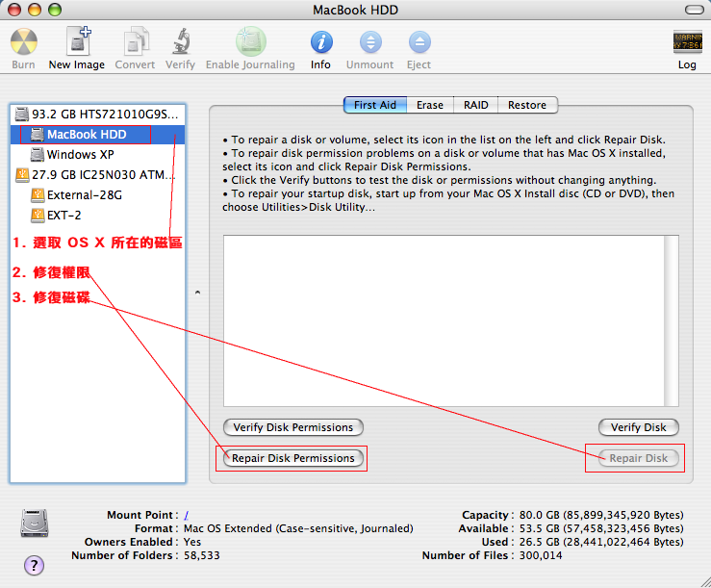
Task: Select the External-28G volume
Action: click(97, 195)
